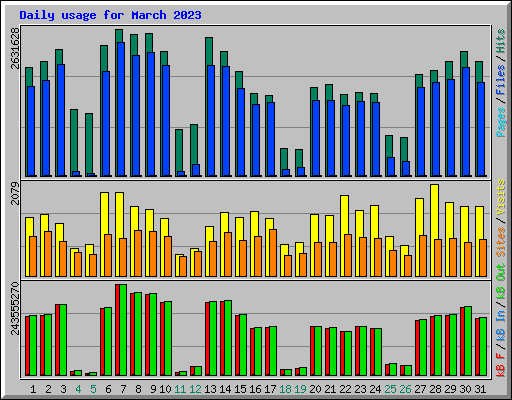The height and width of the screenshot is (400, 512).
Task: Click the orange Sites bar for day 11
Action: coord(183,266)
